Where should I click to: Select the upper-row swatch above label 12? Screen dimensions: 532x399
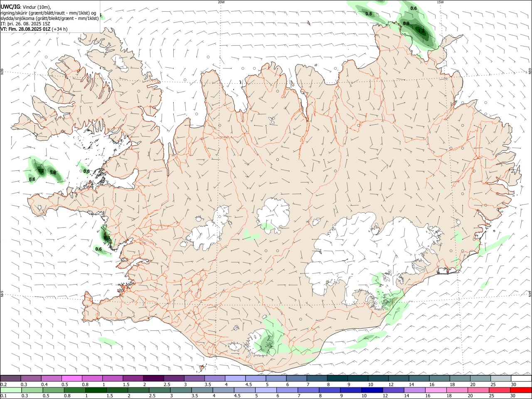coord(398,378)
